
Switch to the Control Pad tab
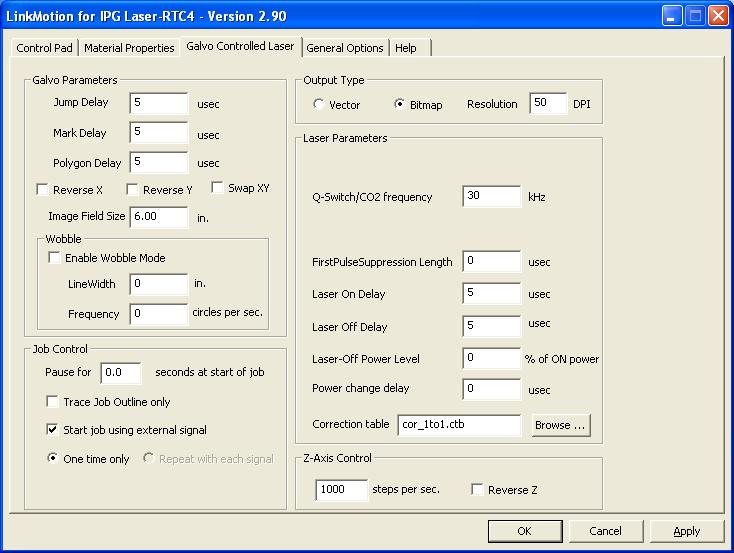pos(44,48)
